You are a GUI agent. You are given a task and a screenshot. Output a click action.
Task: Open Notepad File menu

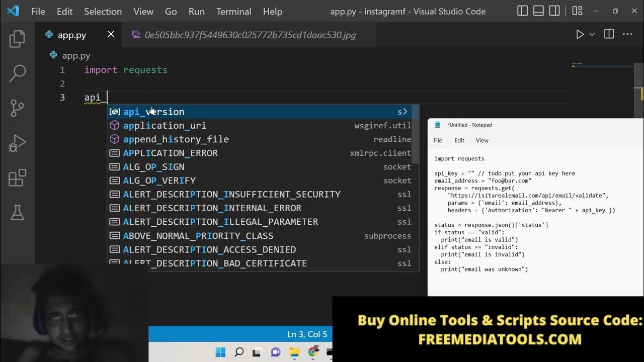[x=438, y=140]
